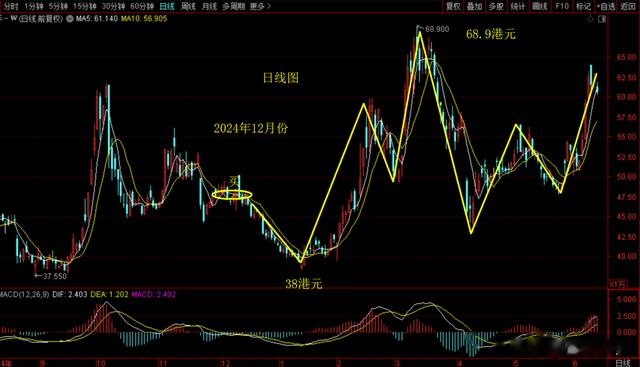Select the 分时 intraday tab
The image size is (640, 367).
[x=11, y=6]
